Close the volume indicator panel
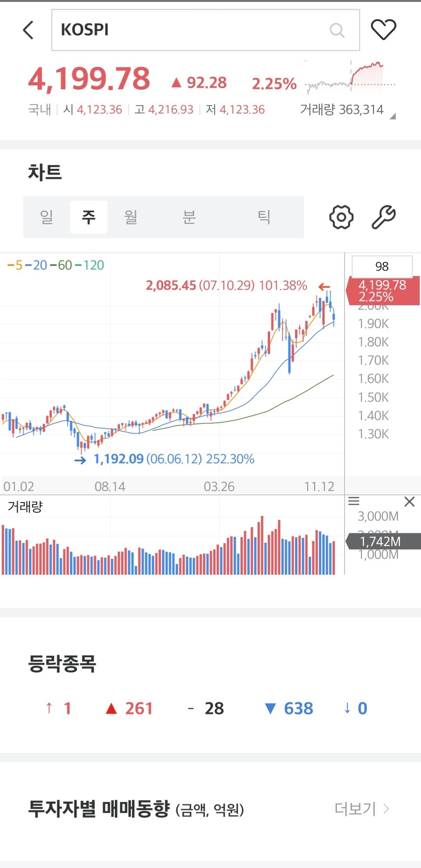Image resolution: width=421 pixels, height=868 pixels. pos(409,501)
